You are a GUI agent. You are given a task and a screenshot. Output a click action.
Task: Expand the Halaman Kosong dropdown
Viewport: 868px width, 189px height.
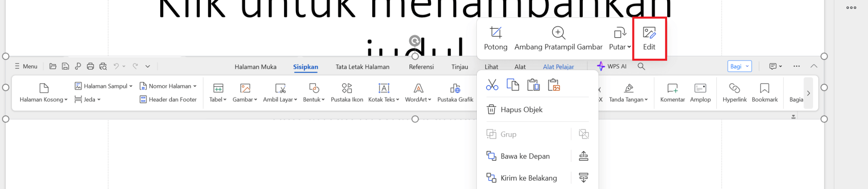(x=44, y=93)
